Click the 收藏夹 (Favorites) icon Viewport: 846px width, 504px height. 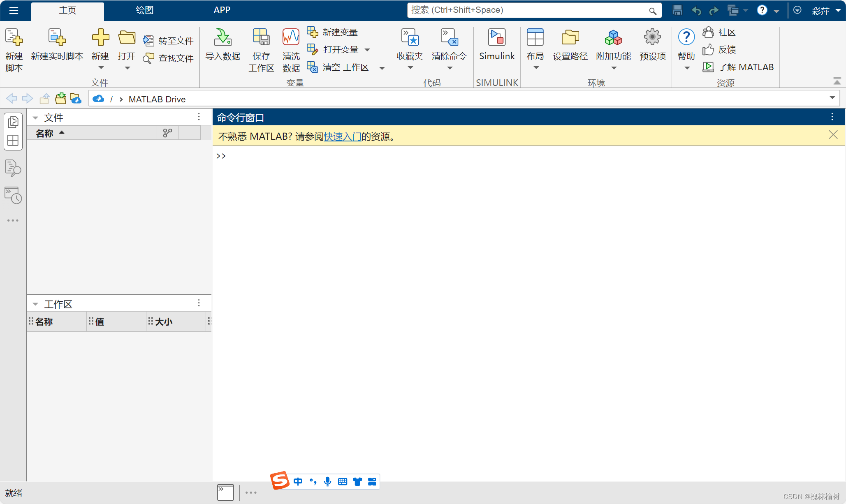click(x=410, y=37)
